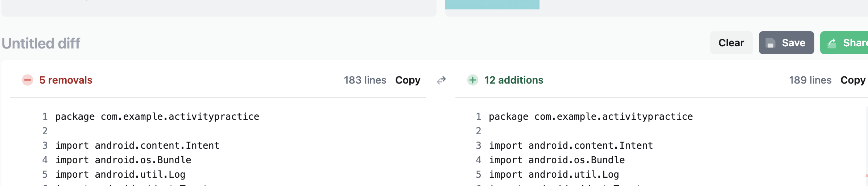This screenshot has height=186, width=868.
Task: Click the share arrow icon
Action: pos(832,43)
